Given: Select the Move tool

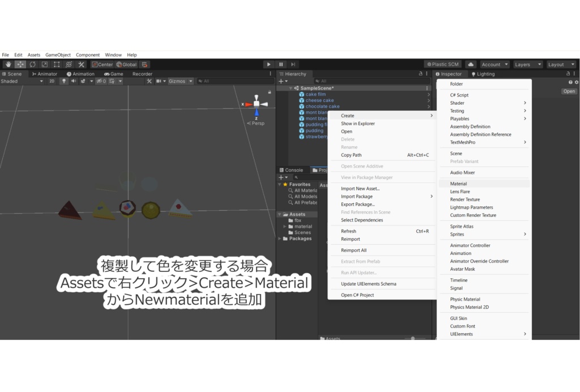Looking at the screenshot, I should point(20,65).
